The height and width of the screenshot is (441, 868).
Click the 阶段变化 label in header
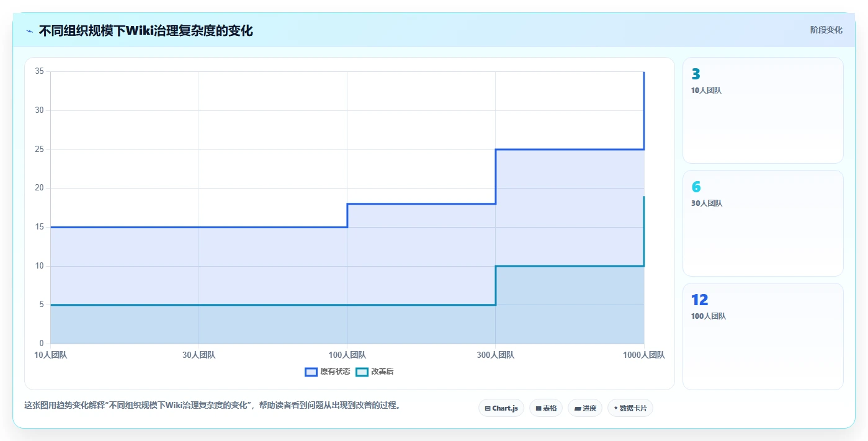(x=826, y=30)
